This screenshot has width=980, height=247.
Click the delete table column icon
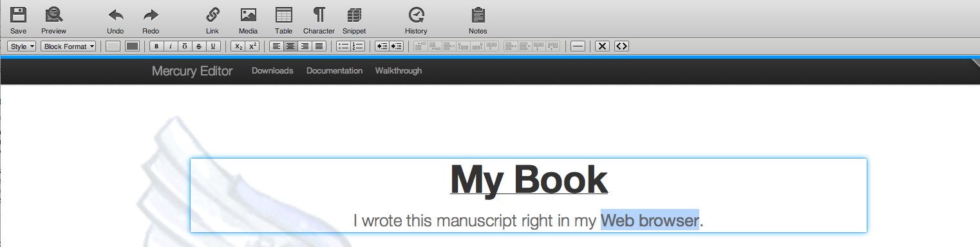[491, 46]
